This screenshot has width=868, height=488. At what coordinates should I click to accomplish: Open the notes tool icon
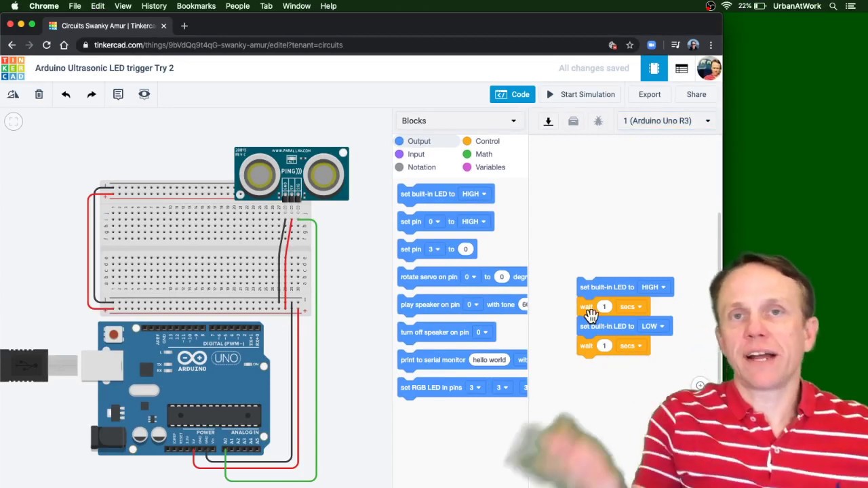coord(118,94)
